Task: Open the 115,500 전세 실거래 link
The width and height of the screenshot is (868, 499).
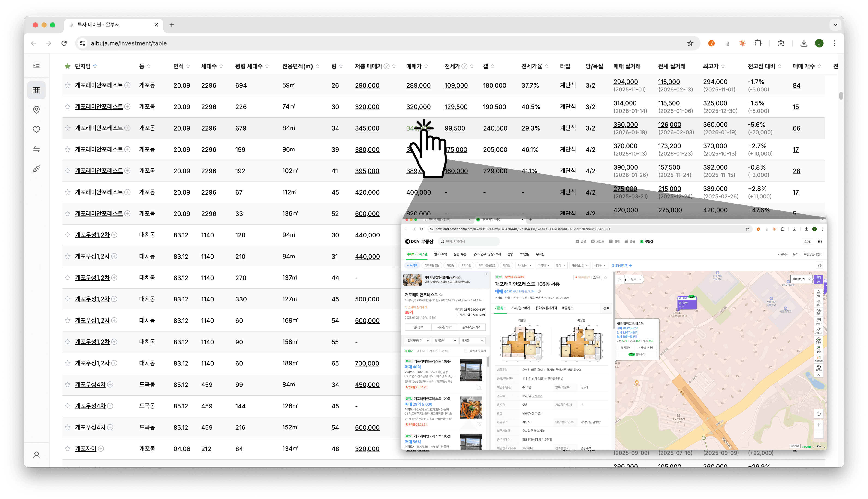Action: (x=669, y=103)
